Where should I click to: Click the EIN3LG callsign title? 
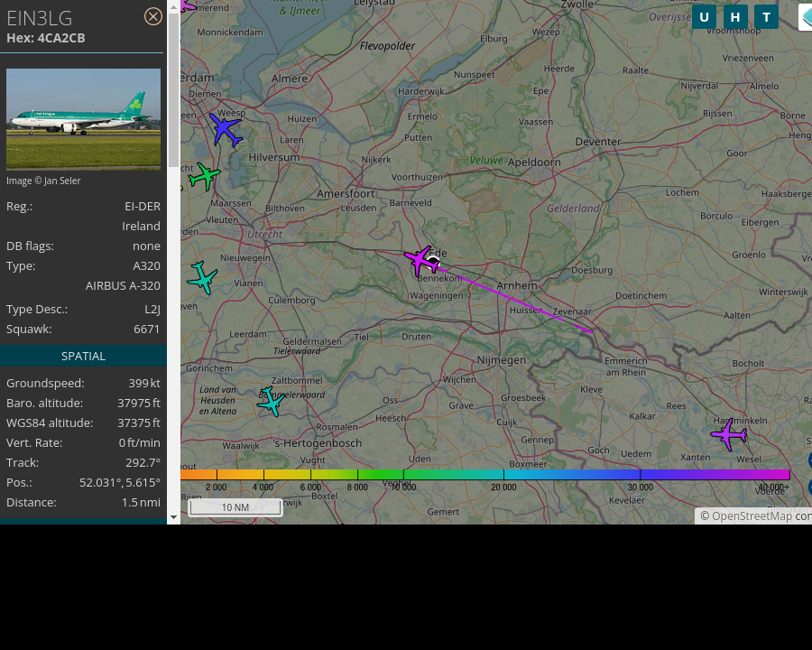click(40, 18)
